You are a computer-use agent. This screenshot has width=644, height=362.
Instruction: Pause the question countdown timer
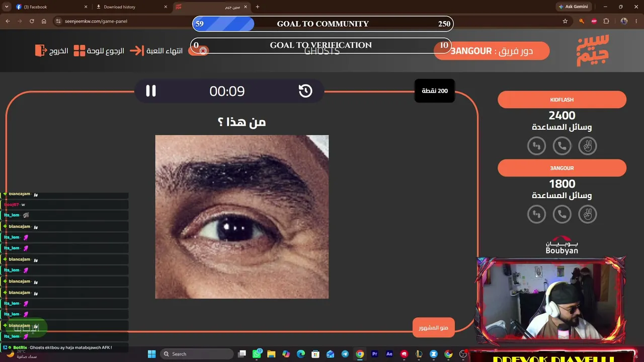pyautogui.click(x=151, y=91)
